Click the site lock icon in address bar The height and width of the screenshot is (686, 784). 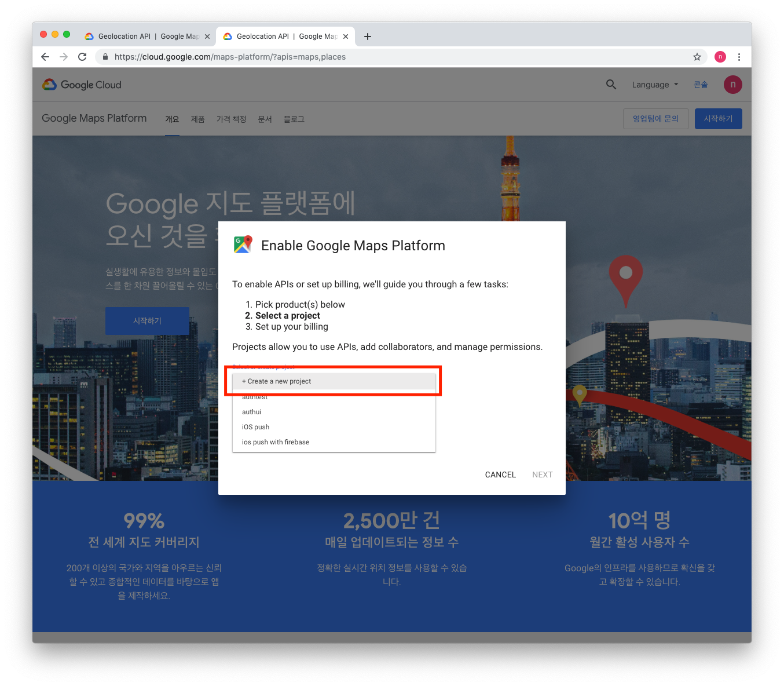[105, 57]
